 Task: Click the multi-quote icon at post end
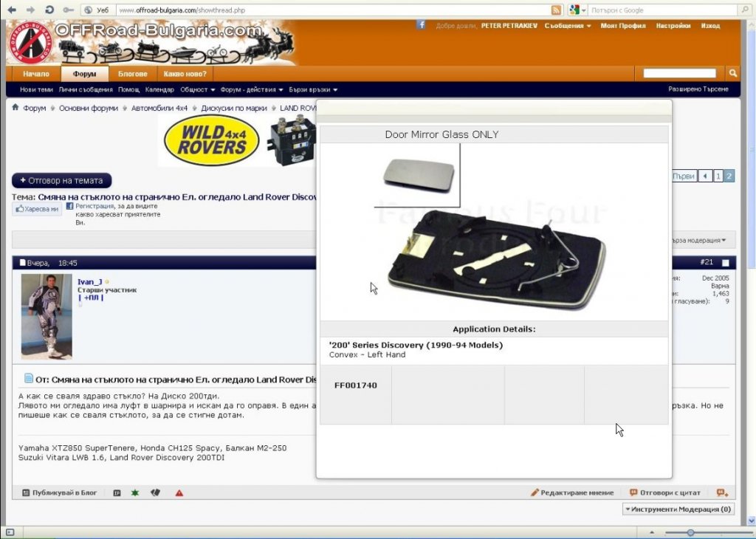click(722, 492)
